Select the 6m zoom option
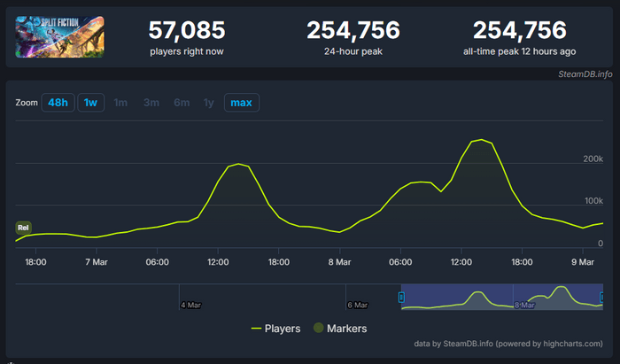This screenshot has height=364, width=620. pos(182,103)
